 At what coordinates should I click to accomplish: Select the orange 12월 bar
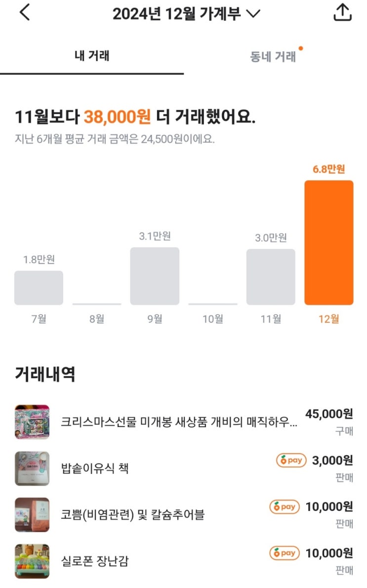pos(328,242)
